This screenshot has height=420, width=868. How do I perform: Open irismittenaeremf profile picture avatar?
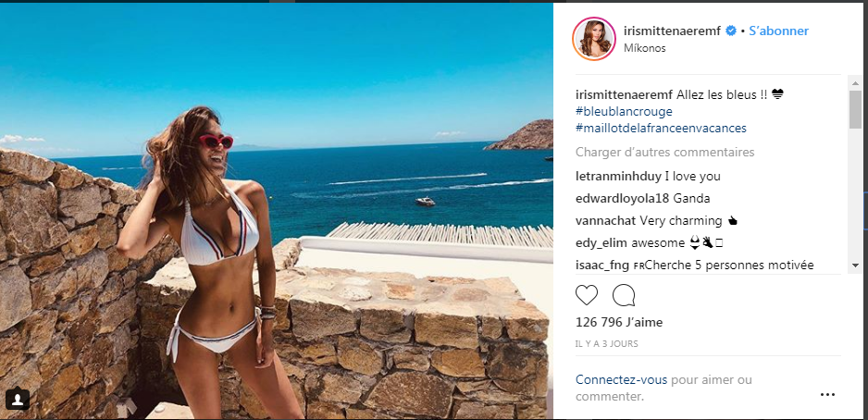click(594, 39)
